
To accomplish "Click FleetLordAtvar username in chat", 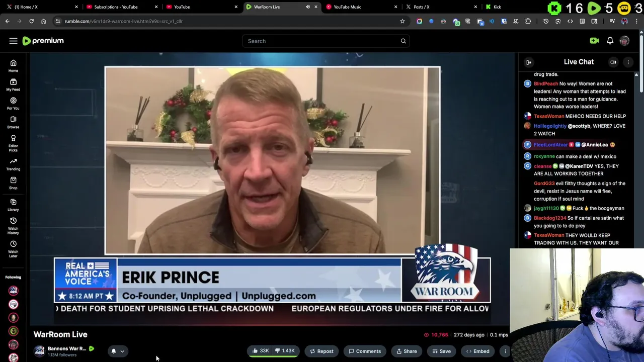I will [550, 145].
